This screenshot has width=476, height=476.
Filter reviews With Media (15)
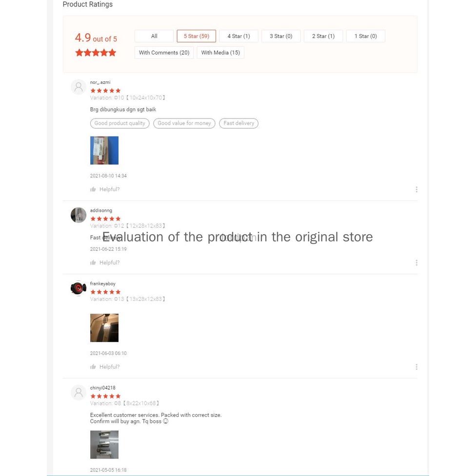220,53
